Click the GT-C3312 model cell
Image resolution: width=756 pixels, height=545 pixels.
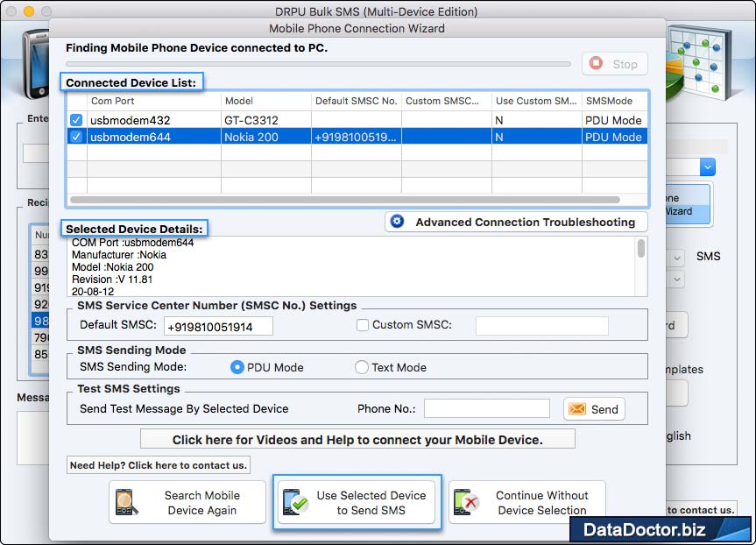266,120
